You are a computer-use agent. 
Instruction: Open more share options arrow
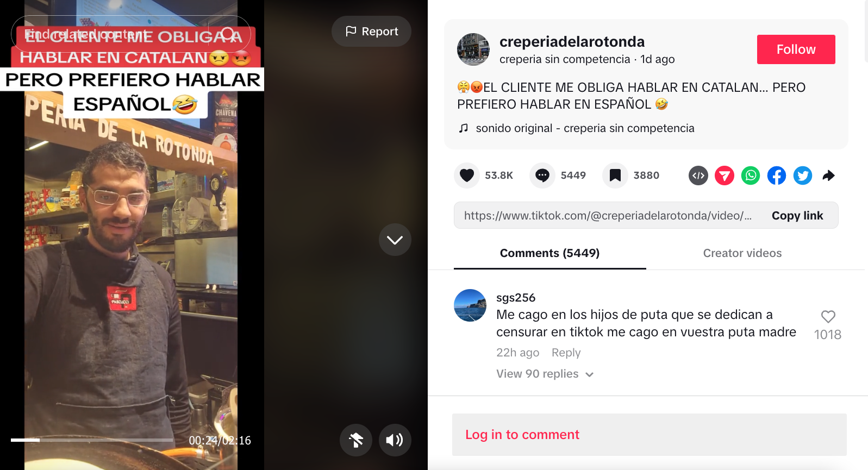click(828, 176)
